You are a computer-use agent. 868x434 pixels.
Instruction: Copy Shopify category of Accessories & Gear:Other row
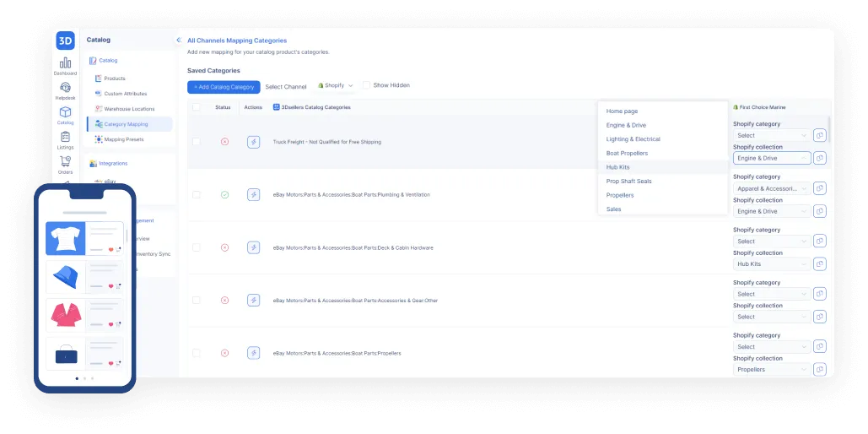[820, 294]
